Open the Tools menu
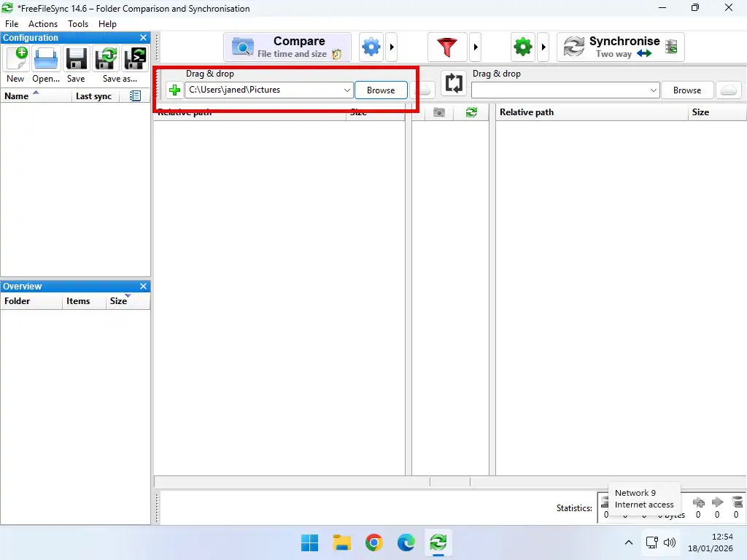Viewport: 747px width, 560px height. [x=77, y=23]
